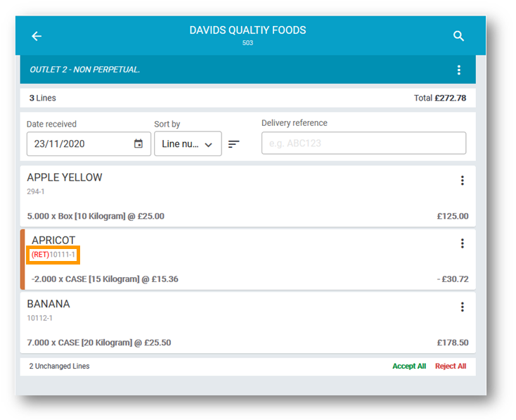Click supplier number 503 under the title
Image resolution: width=516 pixels, height=420 pixels.
click(x=247, y=43)
